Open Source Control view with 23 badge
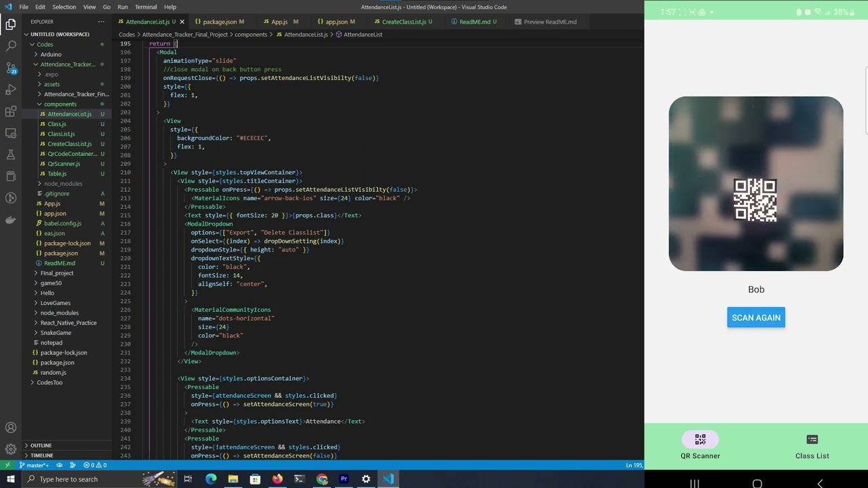The image size is (868, 488). click(11, 68)
